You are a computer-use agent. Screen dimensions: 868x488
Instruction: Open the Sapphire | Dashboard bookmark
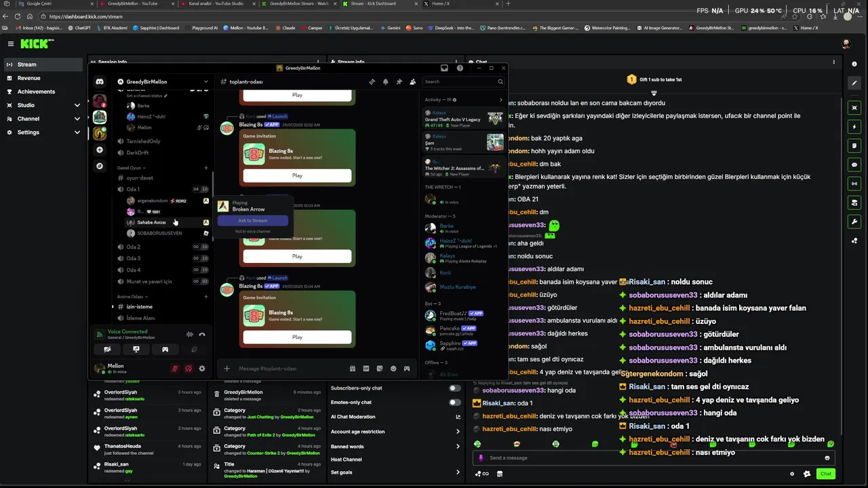(157, 28)
